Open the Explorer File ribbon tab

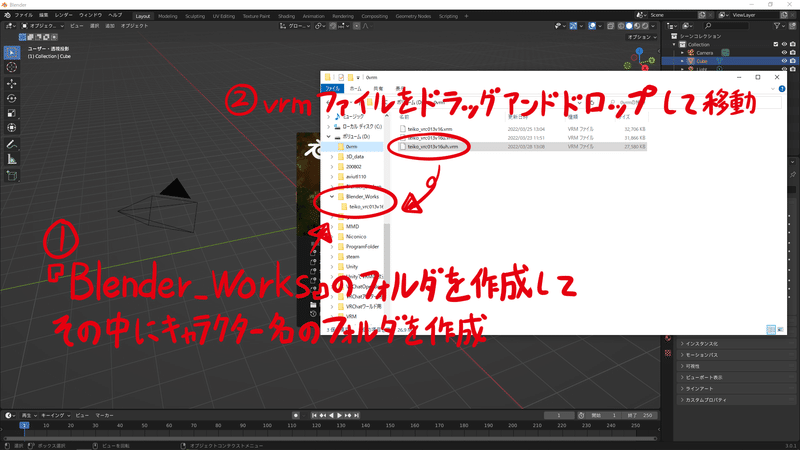click(x=332, y=89)
